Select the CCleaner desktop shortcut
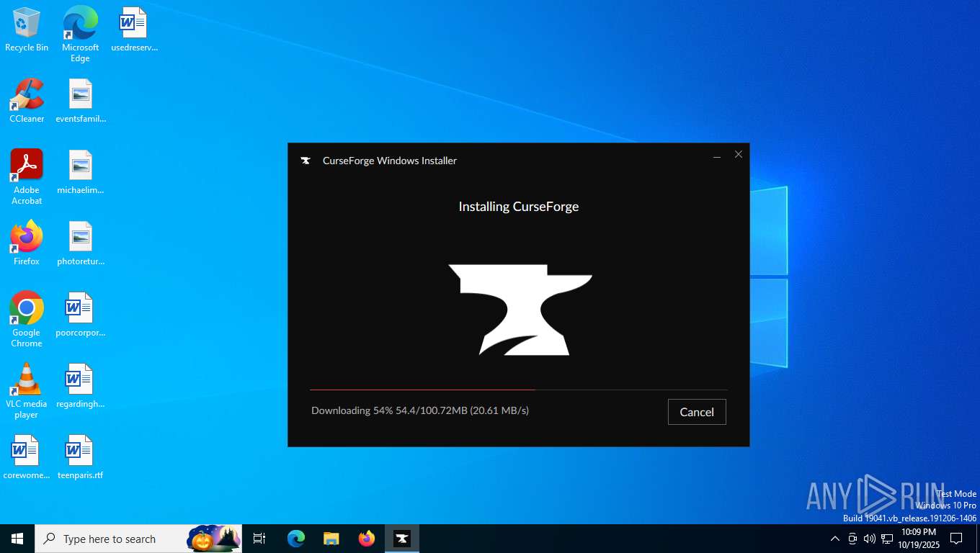This screenshot has width=980, height=553. click(27, 101)
